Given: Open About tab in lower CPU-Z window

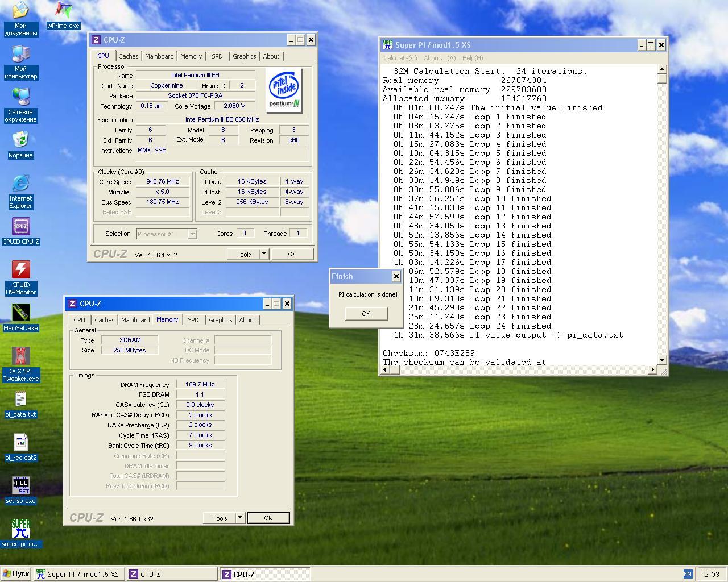Looking at the screenshot, I should 247,320.
